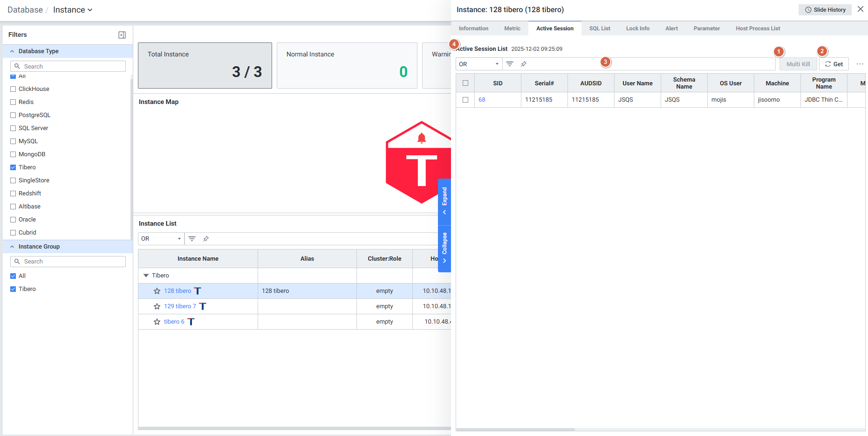Open the OR dropdown in Active Session List
This screenshot has height=436, width=868.
(x=478, y=64)
